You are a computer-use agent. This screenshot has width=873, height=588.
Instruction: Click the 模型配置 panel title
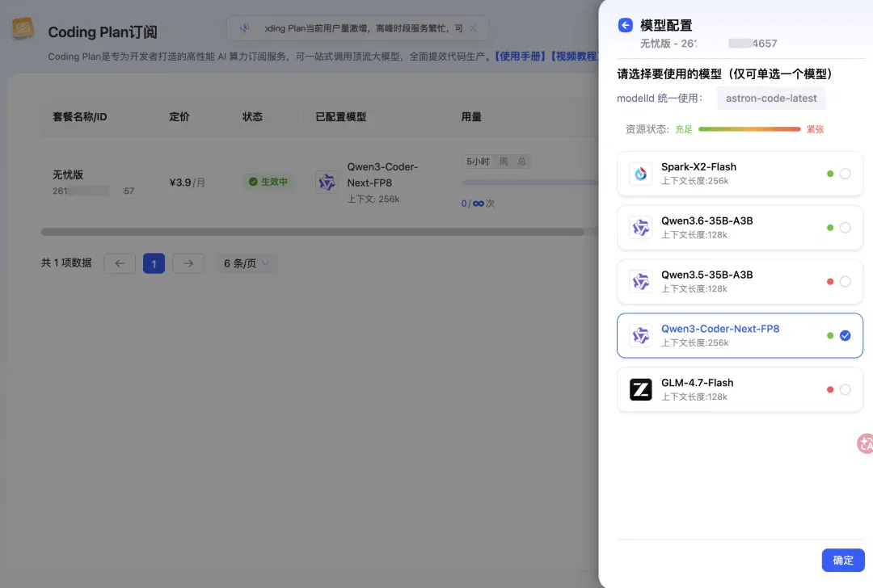point(666,25)
